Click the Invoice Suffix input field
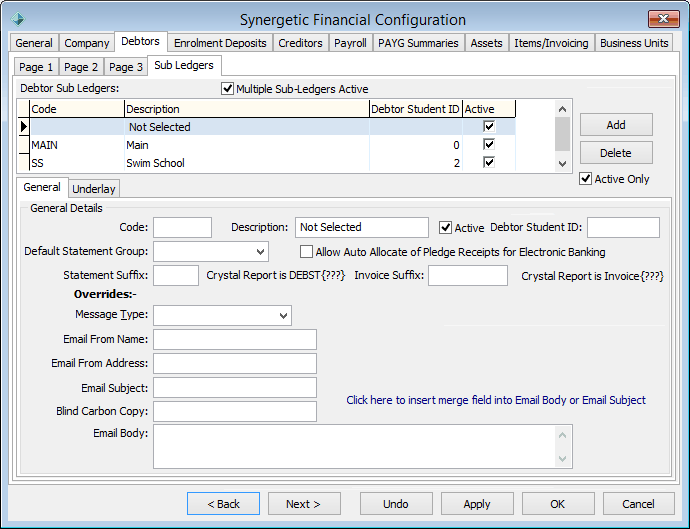This screenshot has height=529, width=690. [x=468, y=276]
